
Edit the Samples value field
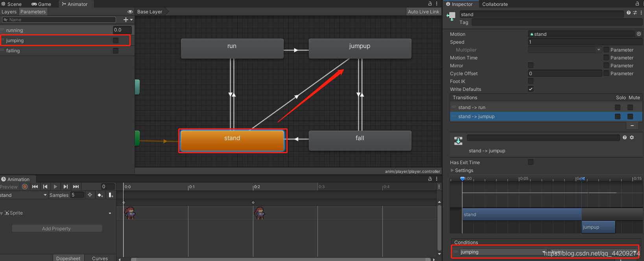pyautogui.click(x=77, y=195)
